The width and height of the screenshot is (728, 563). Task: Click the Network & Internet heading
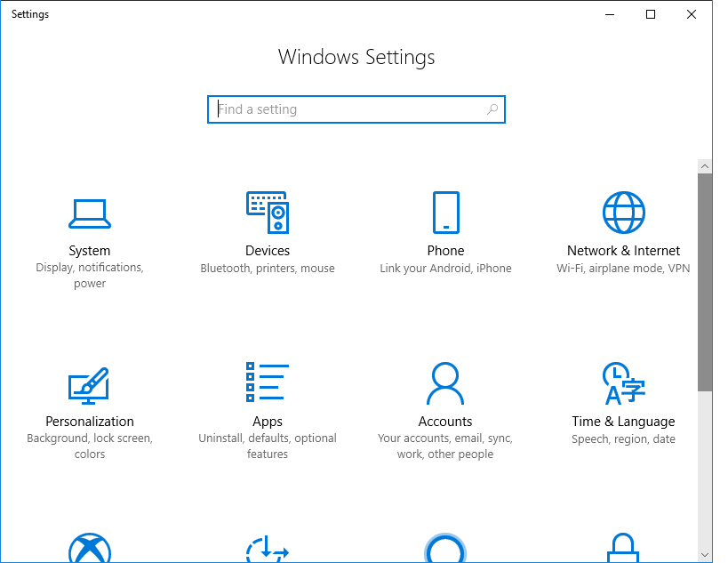[623, 251]
